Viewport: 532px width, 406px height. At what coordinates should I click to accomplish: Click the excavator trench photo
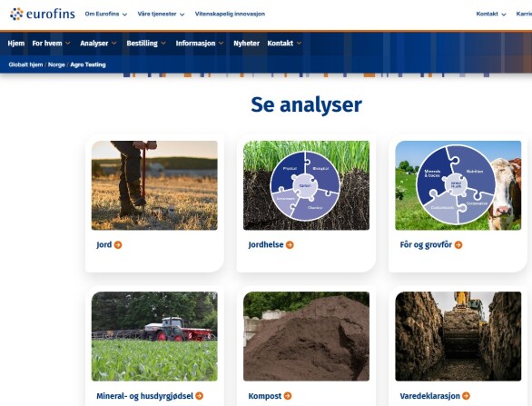pyautogui.click(x=458, y=336)
